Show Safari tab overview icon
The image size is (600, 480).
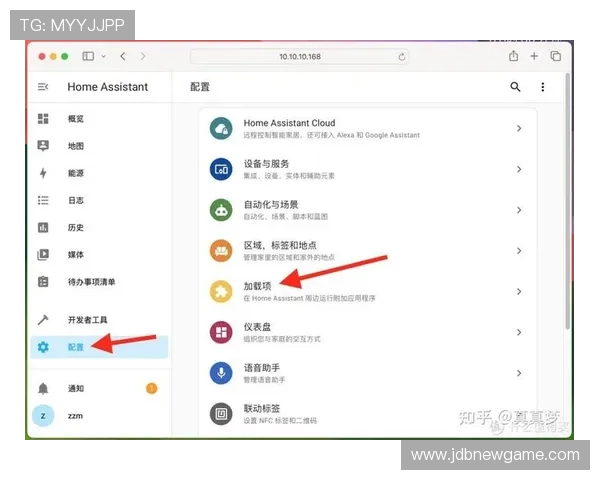tap(556, 56)
